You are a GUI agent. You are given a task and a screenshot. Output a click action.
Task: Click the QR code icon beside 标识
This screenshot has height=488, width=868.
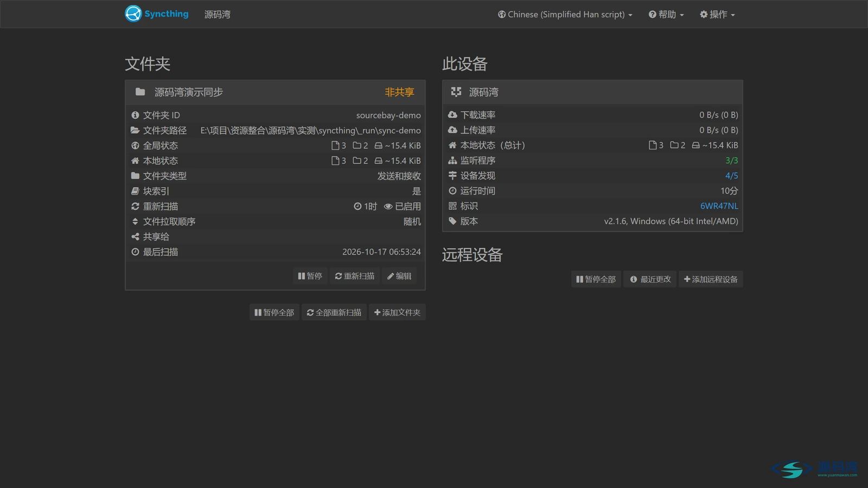(x=452, y=206)
